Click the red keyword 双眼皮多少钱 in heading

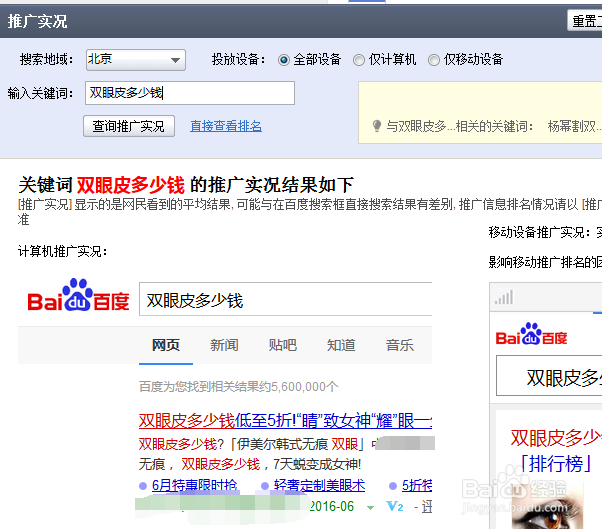(131, 185)
